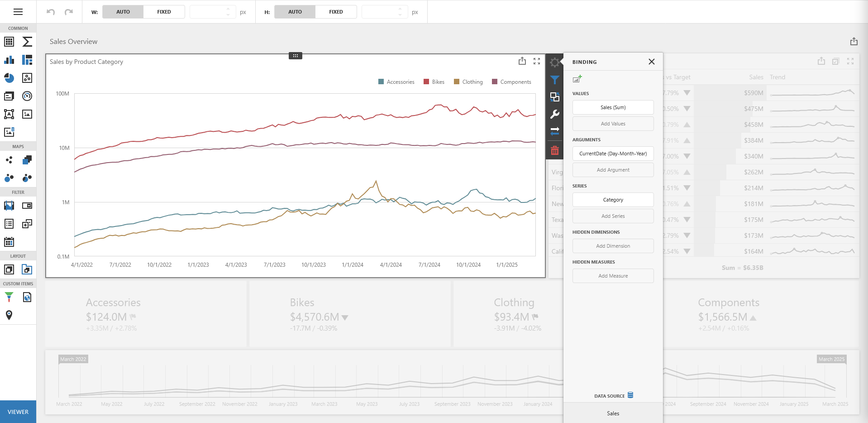Click the red Delete trash icon
The width and height of the screenshot is (868, 423).
pyautogui.click(x=555, y=150)
